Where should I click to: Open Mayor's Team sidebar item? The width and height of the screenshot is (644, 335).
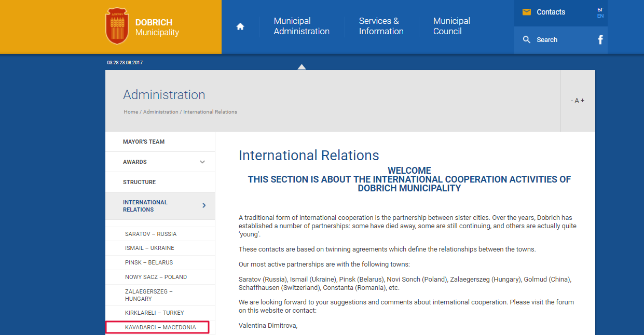pos(160,142)
